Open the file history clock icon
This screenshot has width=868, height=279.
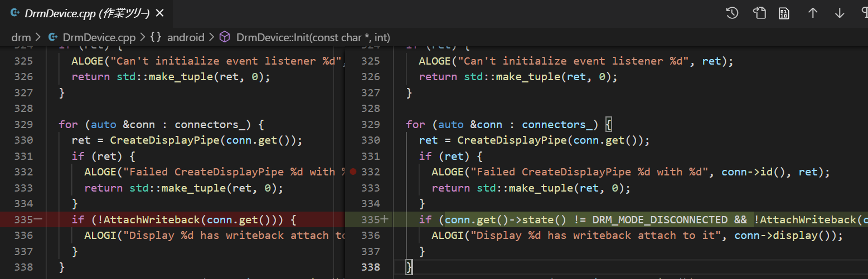pos(732,13)
